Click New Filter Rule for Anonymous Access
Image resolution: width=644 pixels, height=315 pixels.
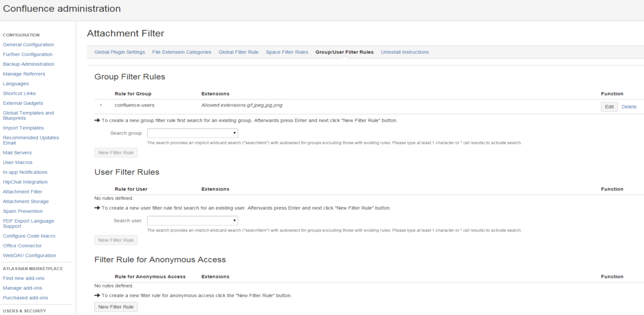[116, 307]
